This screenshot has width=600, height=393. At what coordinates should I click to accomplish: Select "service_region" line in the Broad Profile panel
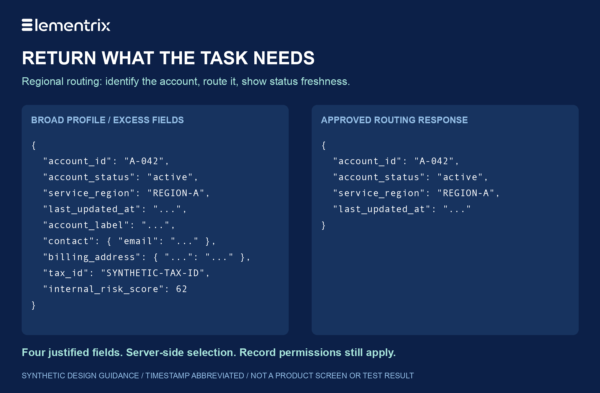126,193
